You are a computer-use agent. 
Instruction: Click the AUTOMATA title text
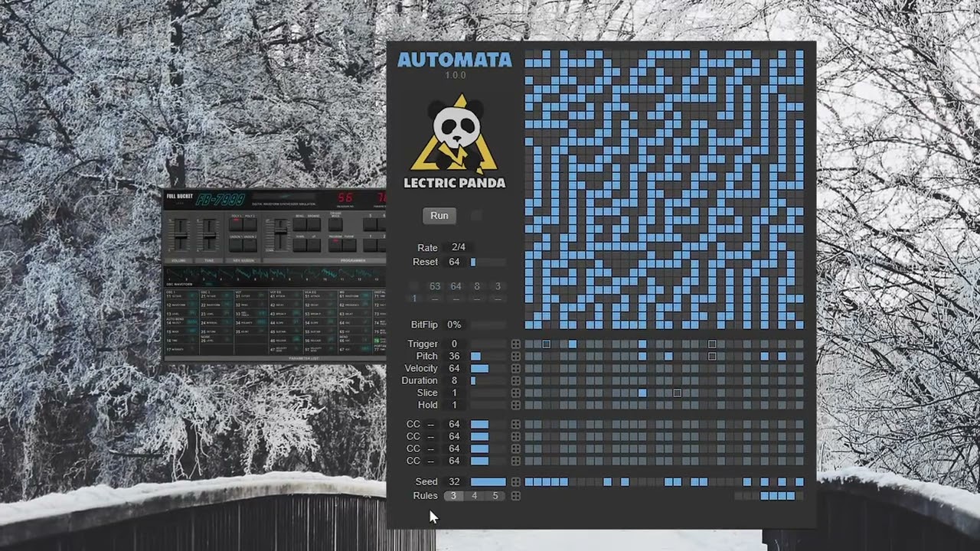[455, 60]
